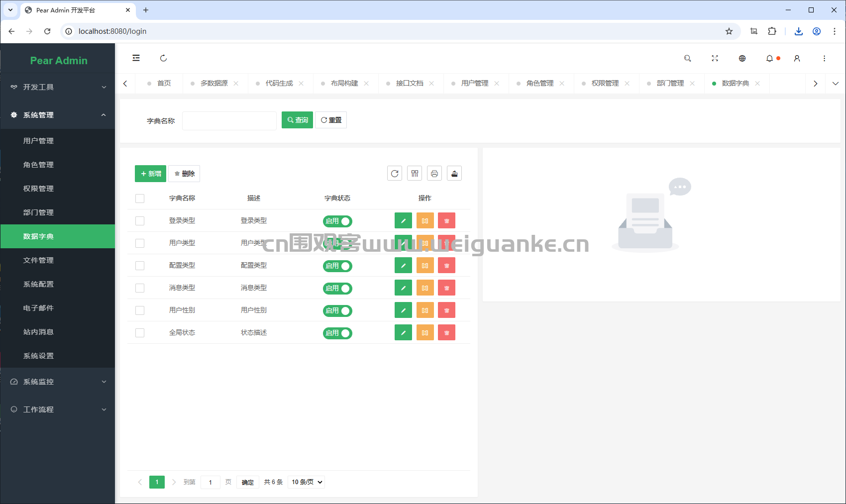Print the dictionary table
The height and width of the screenshot is (504, 846).
tap(434, 173)
